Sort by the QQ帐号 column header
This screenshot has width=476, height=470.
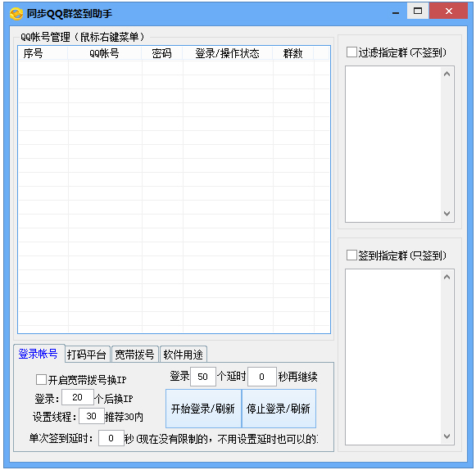coord(105,53)
